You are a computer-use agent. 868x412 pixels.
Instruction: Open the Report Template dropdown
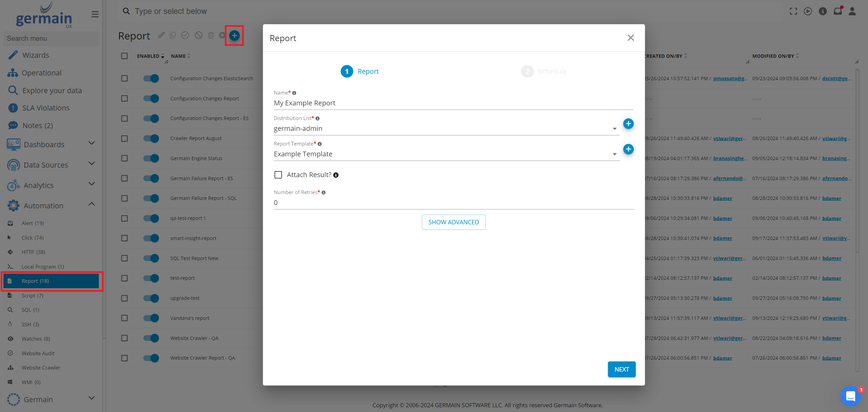point(446,154)
